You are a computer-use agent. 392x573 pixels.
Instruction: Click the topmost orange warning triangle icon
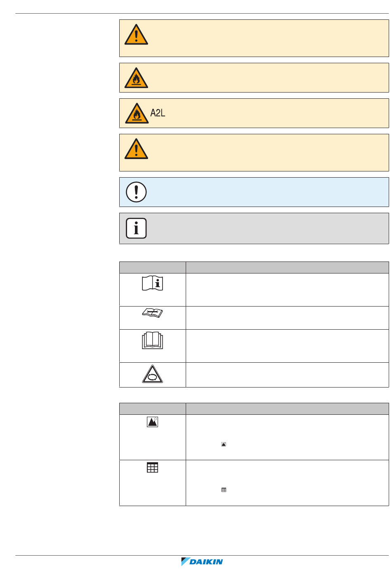[x=136, y=34]
